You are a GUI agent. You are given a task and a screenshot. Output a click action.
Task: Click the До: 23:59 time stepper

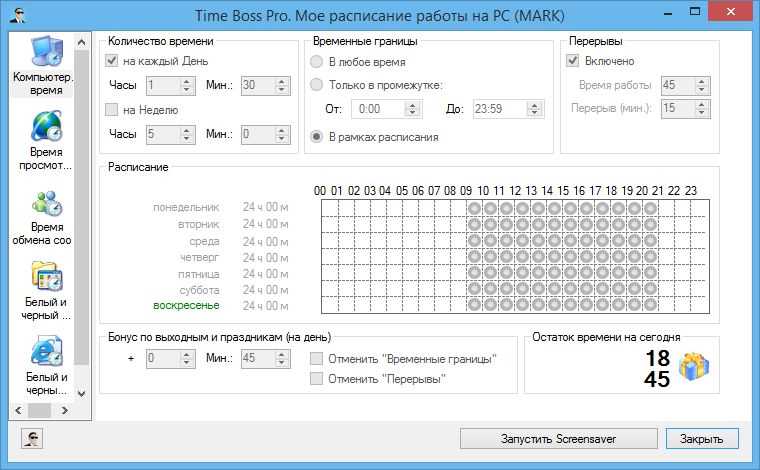point(535,109)
